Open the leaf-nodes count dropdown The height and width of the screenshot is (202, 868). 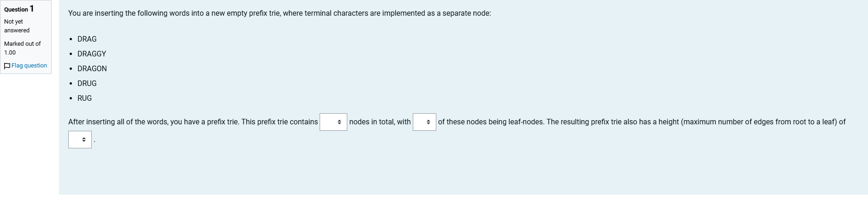(424, 122)
